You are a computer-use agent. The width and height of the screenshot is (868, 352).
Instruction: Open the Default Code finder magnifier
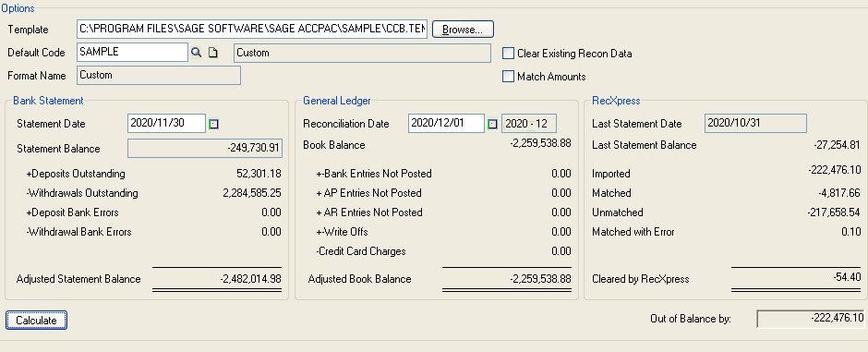pos(196,53)
